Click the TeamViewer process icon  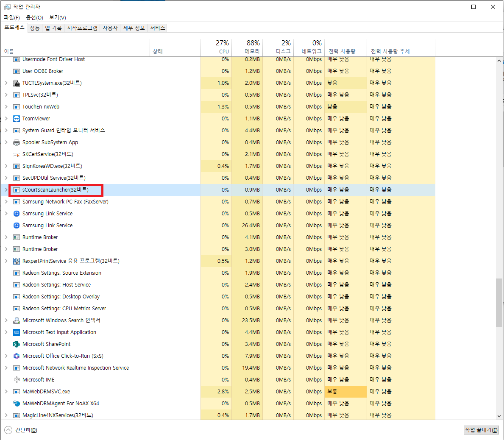[17, 119]
